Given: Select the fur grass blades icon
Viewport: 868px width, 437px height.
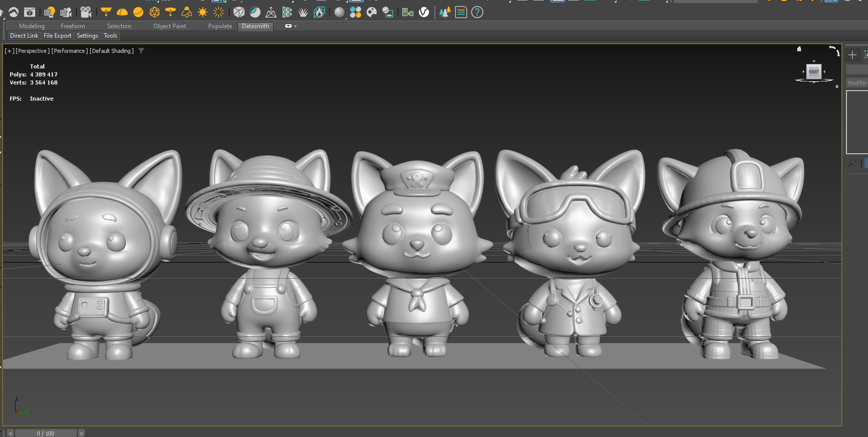Looking at the screenshot, I should tap(303, 12).
